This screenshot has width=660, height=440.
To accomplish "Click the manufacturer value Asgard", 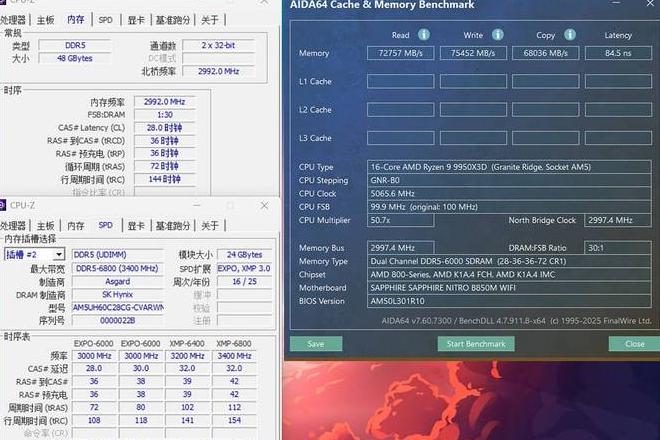I will click(x=117, y=281).
